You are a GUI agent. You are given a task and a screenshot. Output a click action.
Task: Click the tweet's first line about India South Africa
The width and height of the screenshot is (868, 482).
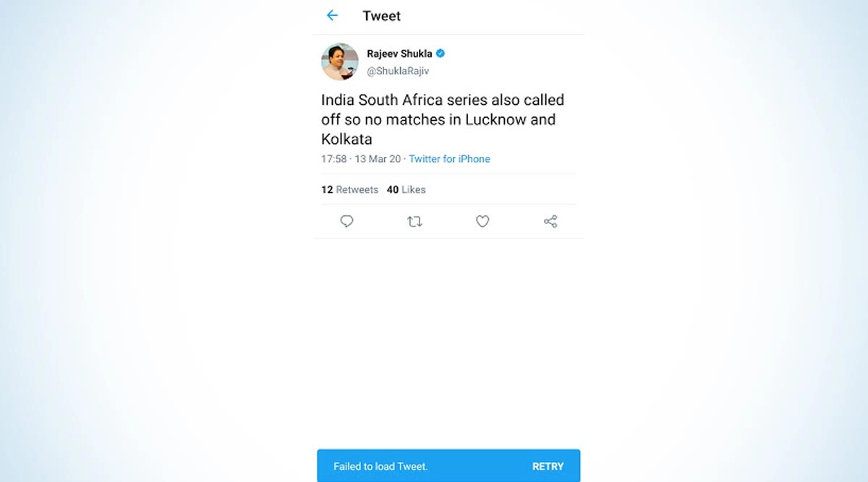point(442,100)
